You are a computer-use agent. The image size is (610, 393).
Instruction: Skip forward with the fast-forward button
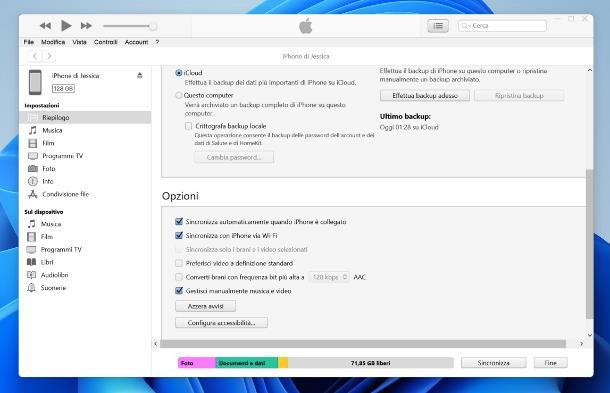point(86,26)
